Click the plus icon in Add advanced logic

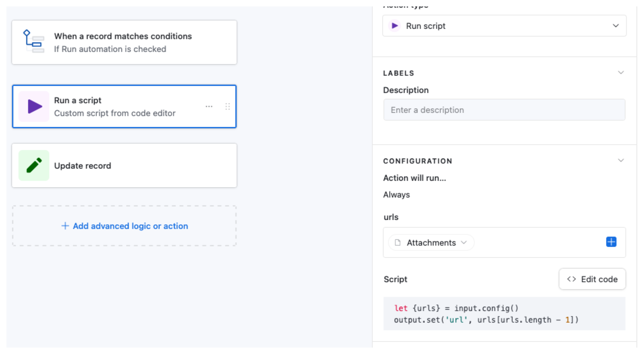[65, 226]
